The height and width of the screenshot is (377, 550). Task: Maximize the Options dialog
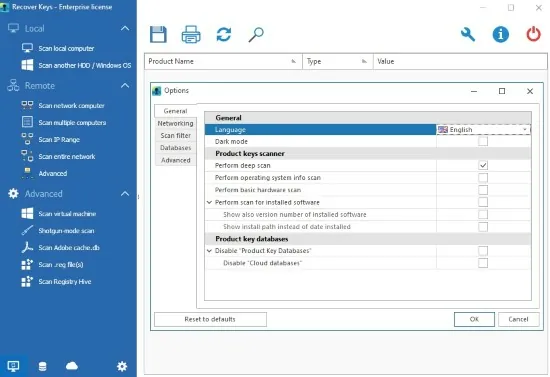[x=502, y=91]
